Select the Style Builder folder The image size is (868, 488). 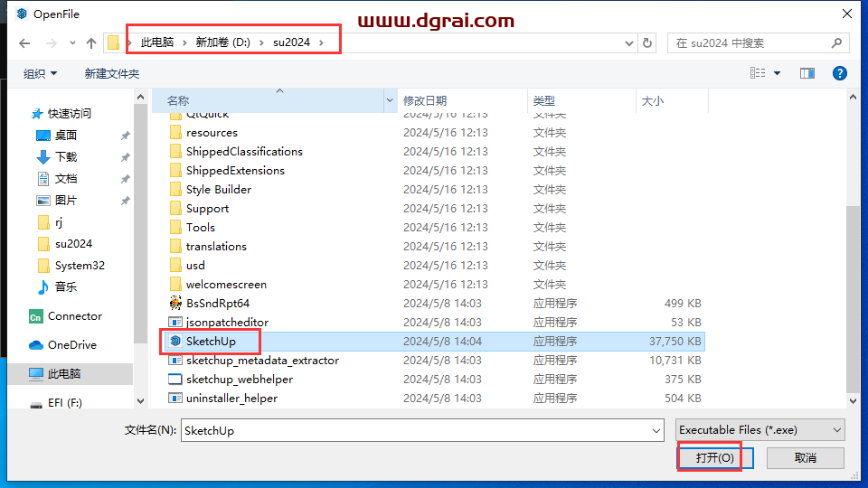219,189
